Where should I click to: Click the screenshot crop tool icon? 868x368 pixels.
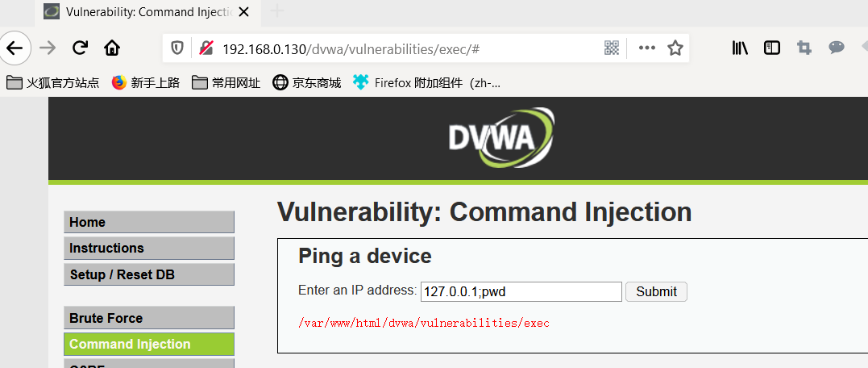[804, 48]
